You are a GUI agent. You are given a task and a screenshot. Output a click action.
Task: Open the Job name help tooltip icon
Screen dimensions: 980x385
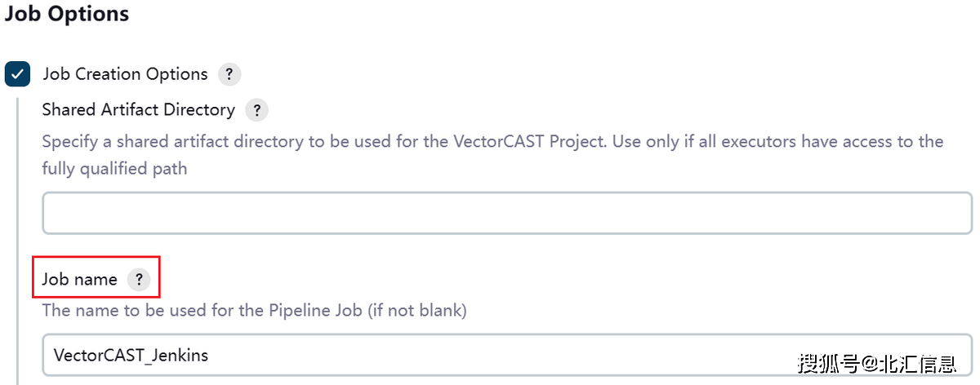coord(139,280)
